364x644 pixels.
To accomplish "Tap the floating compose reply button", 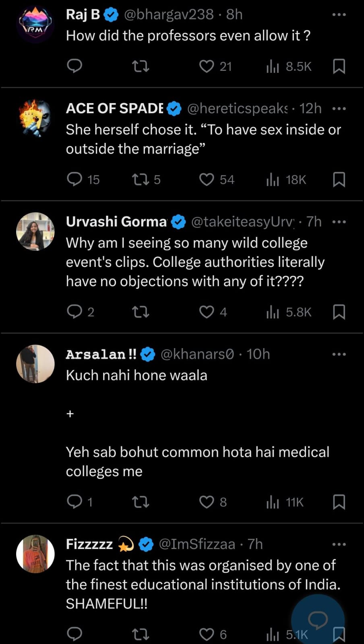I will [318, 620].
